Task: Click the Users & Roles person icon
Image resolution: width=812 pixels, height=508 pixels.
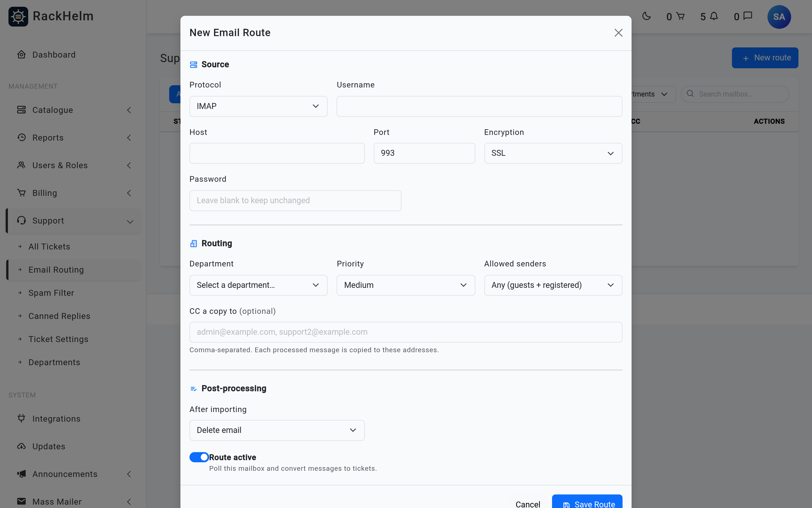Action: (x=21, y=165)
